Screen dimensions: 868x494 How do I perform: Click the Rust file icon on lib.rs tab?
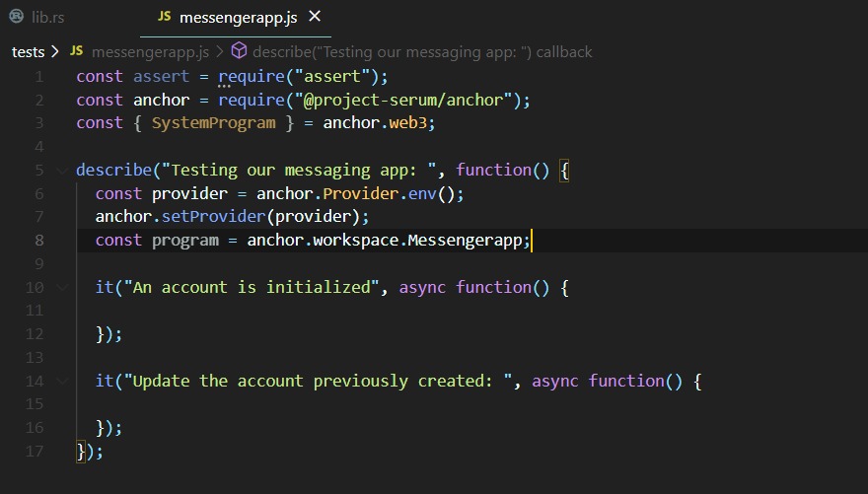17,17
